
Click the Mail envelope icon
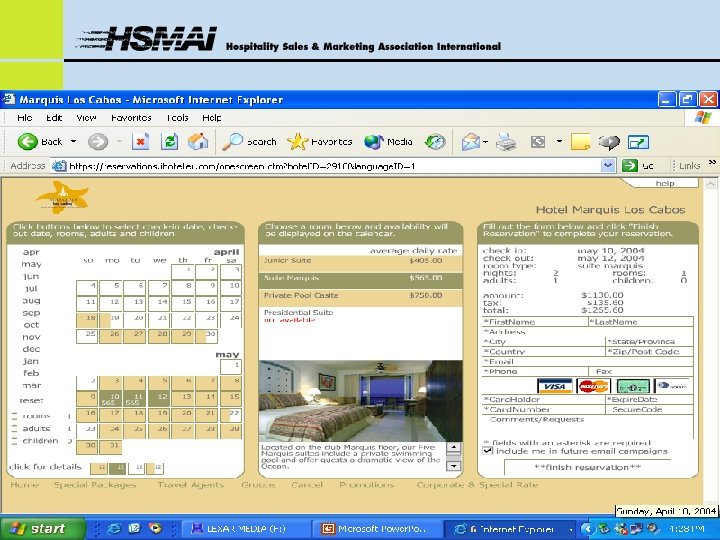(471, 142)
